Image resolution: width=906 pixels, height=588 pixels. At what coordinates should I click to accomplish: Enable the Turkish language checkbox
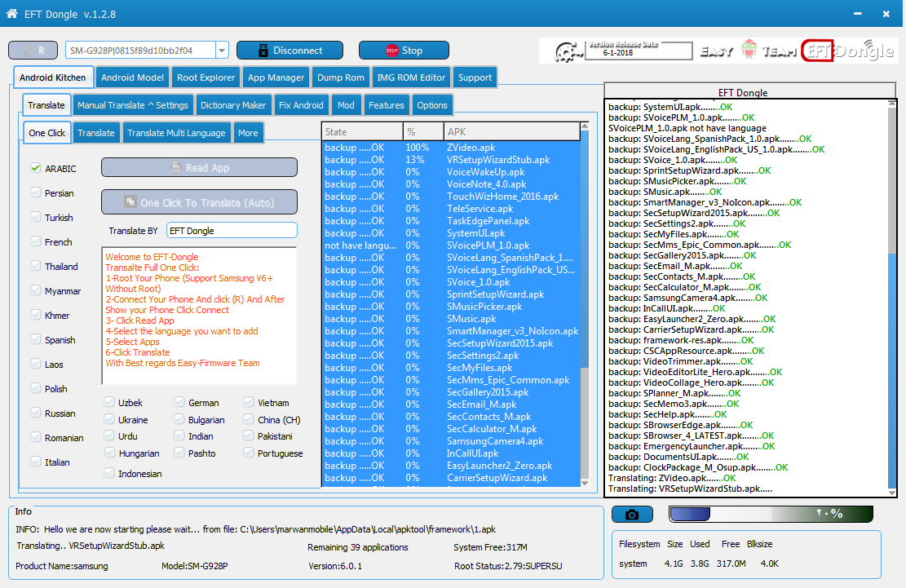[x=36, y=217]
